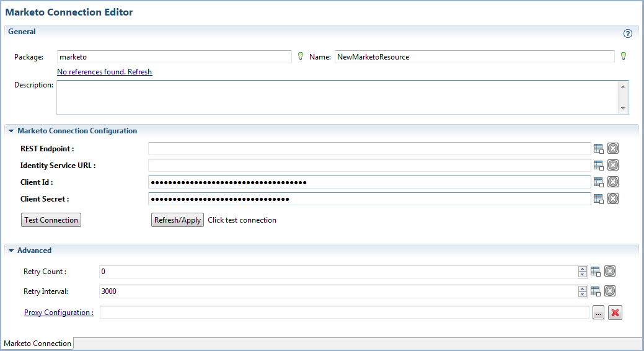Image resolution: width=644 pixels, height=351 pixels.
Task: Click the Marketo Connection Editor title
Action: pyautogui.click(x=69, y=12)
